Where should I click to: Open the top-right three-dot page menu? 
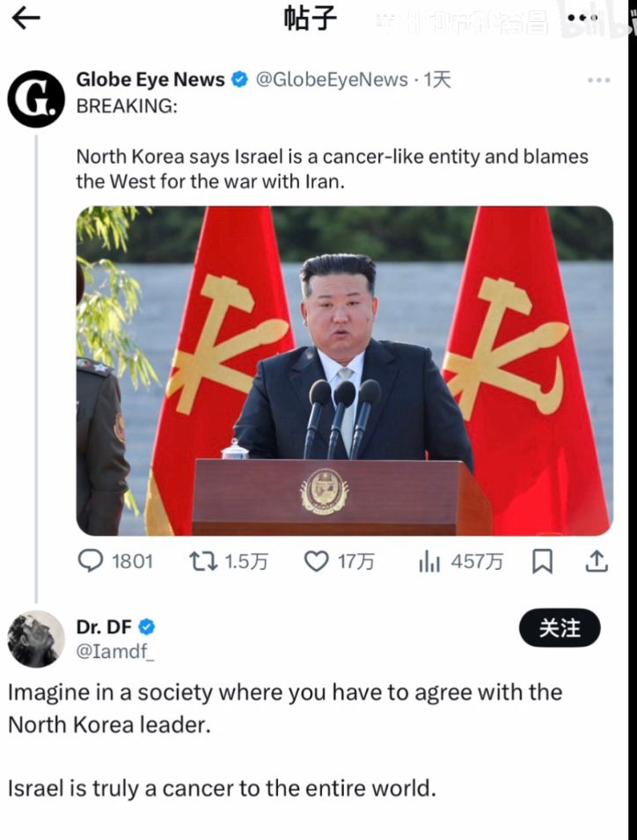coord(582,18)
